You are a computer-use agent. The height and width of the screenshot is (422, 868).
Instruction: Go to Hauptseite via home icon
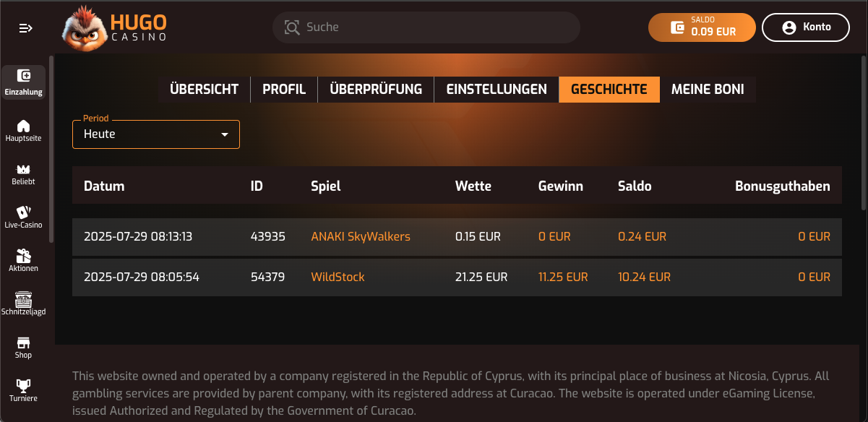24,126
